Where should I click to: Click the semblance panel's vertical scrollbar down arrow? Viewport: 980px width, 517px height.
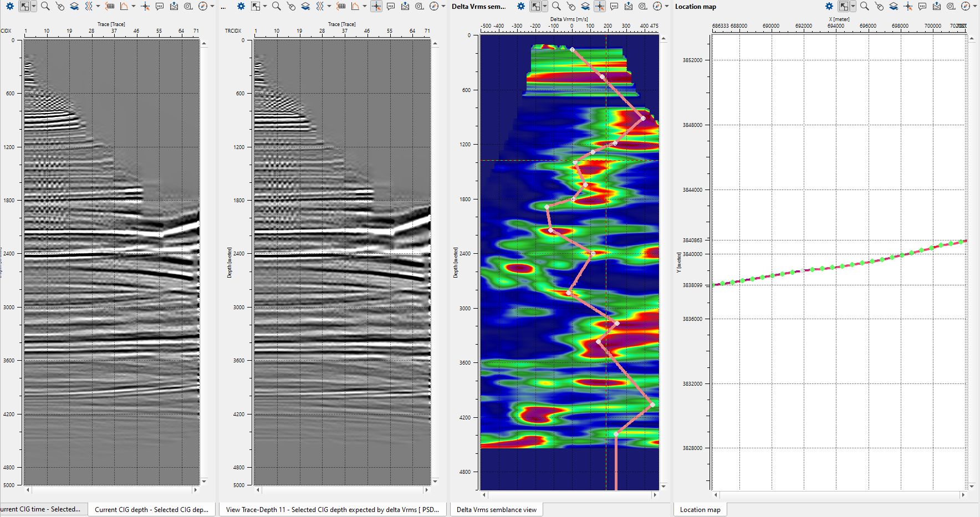(663, 487)
